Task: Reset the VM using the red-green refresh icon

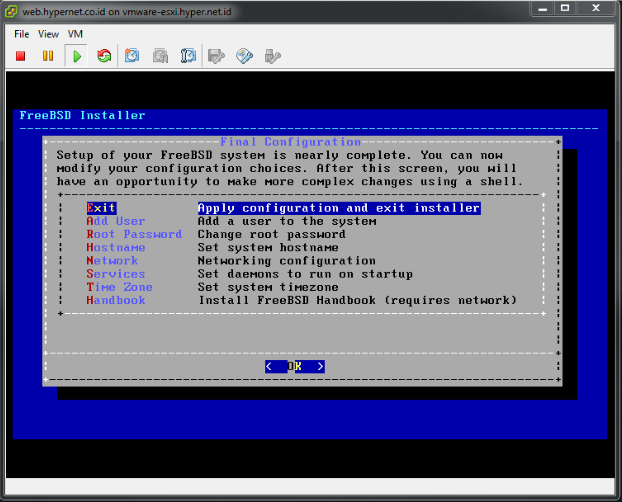Action: [104, 56]
